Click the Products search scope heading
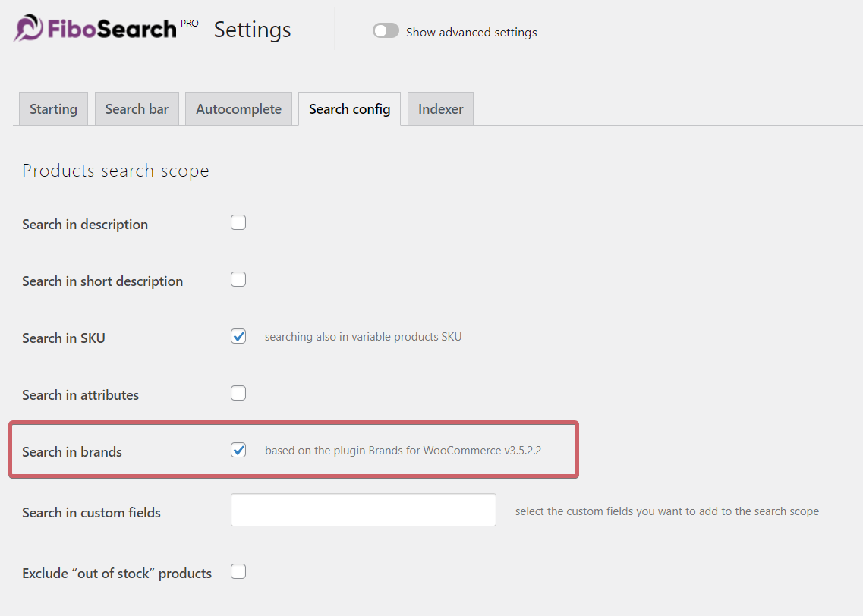Image resolution: width=863 pixels, height=616 pixels. pos(115,170)
